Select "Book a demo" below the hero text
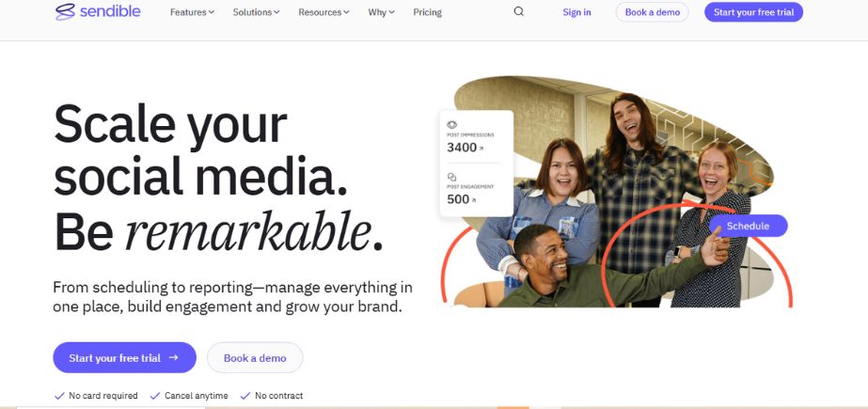Screen dimensions: 868x409 click(x=254, y=358)
